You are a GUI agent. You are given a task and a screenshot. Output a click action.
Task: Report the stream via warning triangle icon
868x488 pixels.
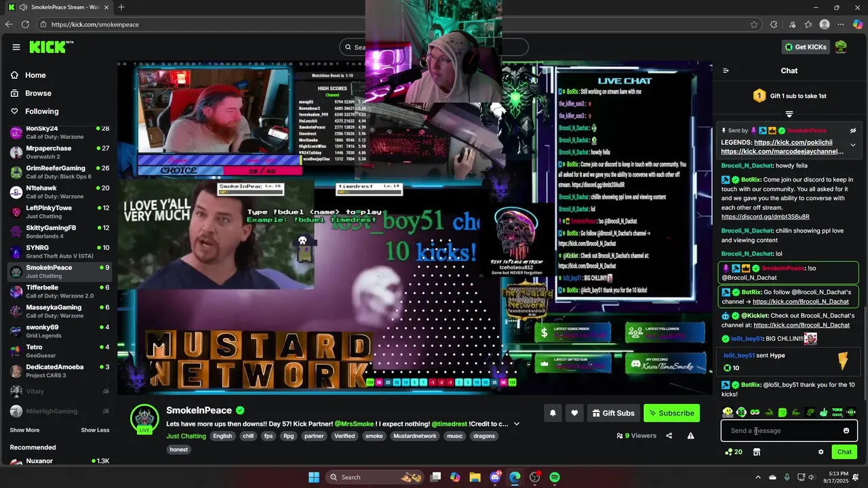[690, 436]
